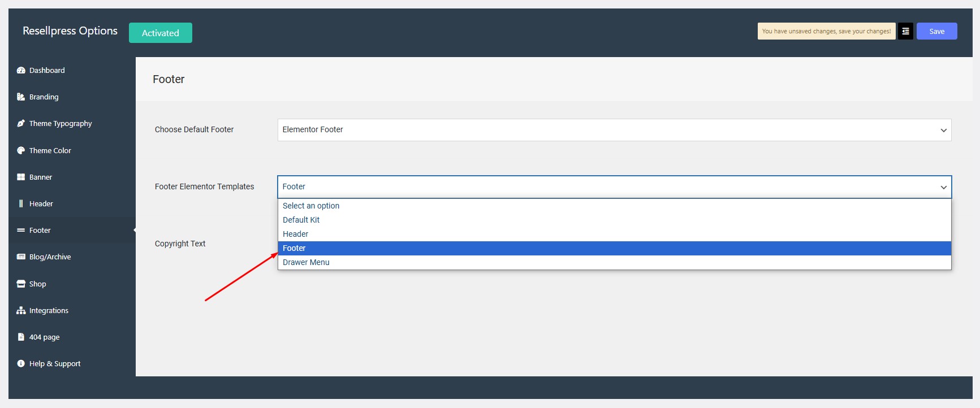The image size is (980, 408).
Task: Click the Branding icon in sidebar
Action: tap(21, 97)
